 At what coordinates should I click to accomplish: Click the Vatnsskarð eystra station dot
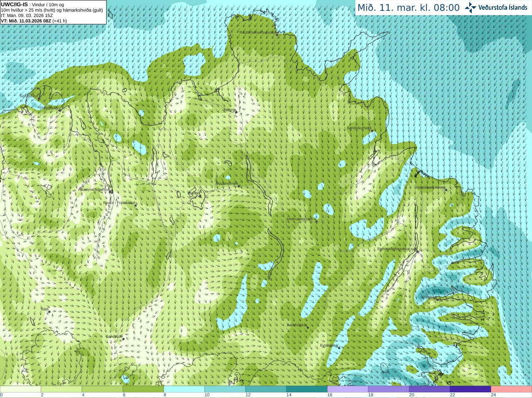click(446, 190)
